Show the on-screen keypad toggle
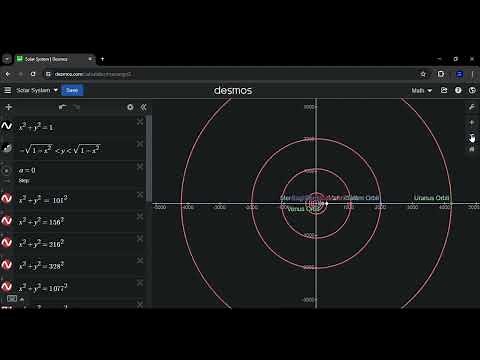This screenshot has height=360, width=480. point(12,299)
